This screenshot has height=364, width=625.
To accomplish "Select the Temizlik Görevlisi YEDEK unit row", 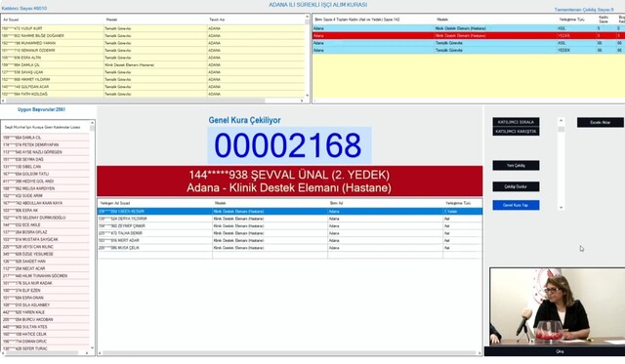I will [x=469, y=51].
